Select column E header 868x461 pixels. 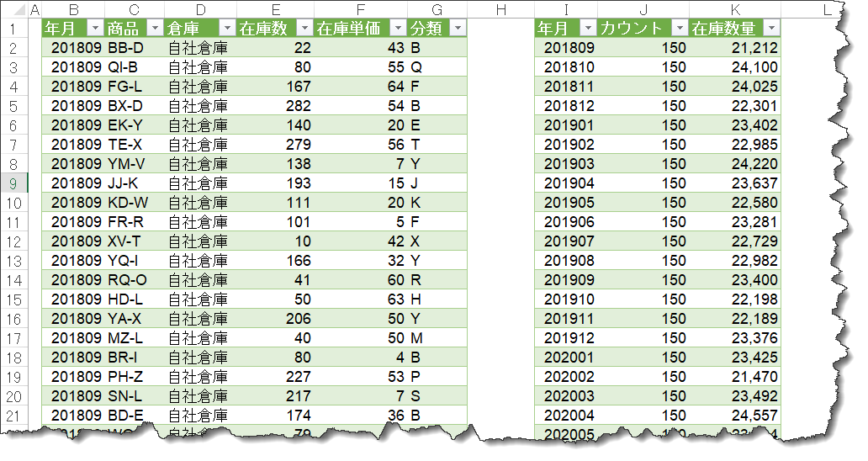275,9
